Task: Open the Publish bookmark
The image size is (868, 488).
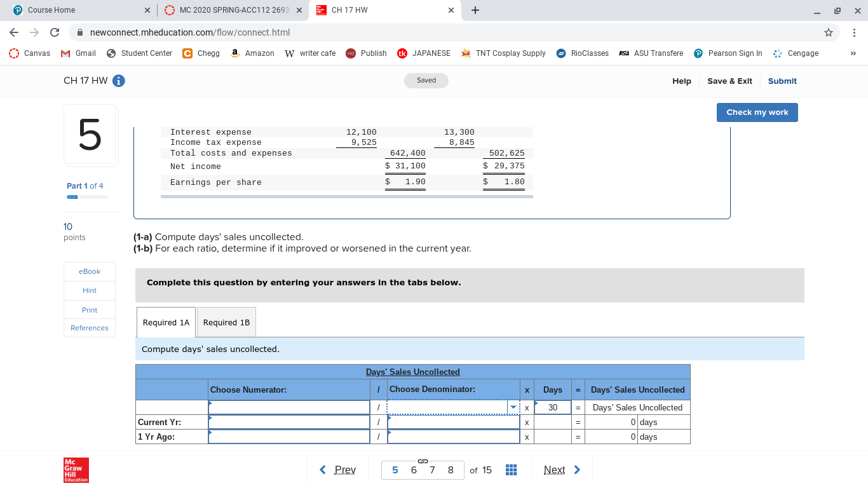Action: pyautogui.click(x=367, y=53)
